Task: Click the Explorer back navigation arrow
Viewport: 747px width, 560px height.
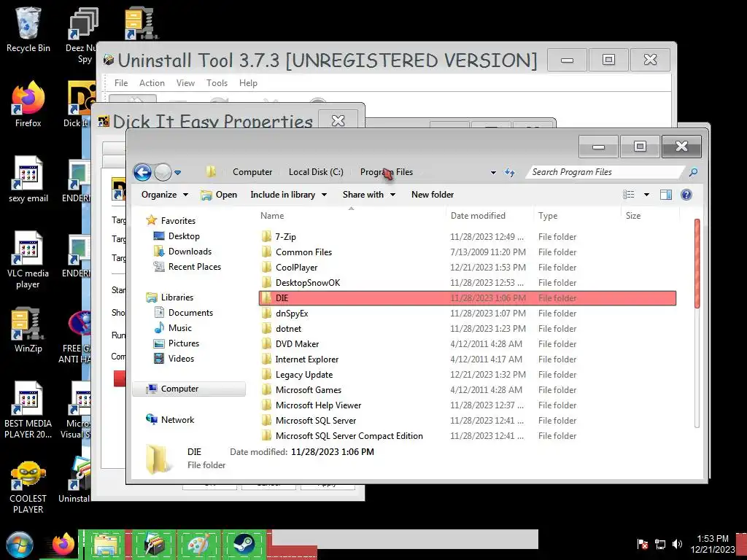Action: [142, 172]
